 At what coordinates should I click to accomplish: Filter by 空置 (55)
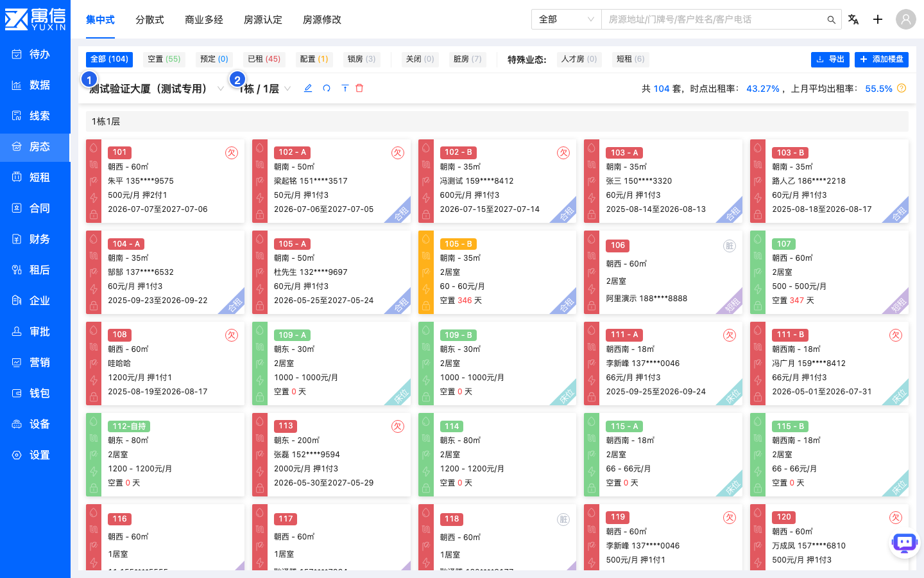pyautogui.click(x=164, y=59)
